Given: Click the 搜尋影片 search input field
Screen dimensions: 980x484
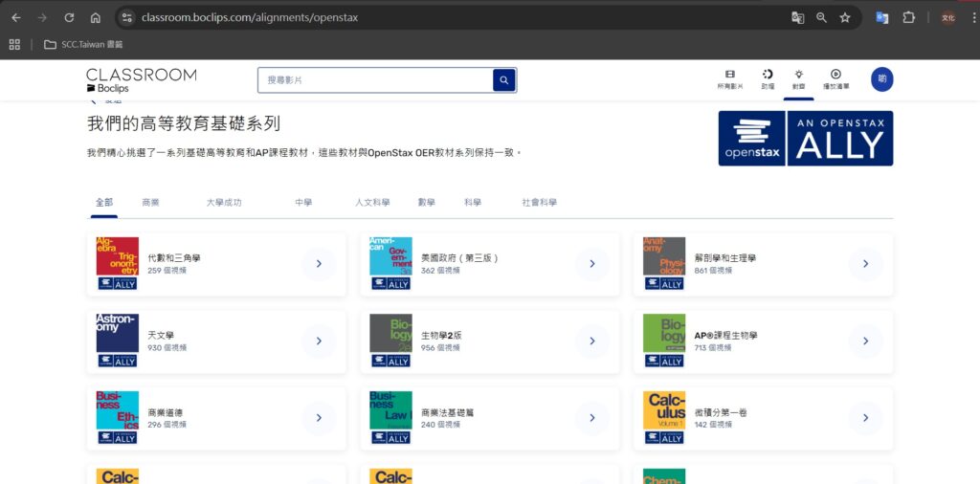Looking at the screenshot, I should click(375, 80).
